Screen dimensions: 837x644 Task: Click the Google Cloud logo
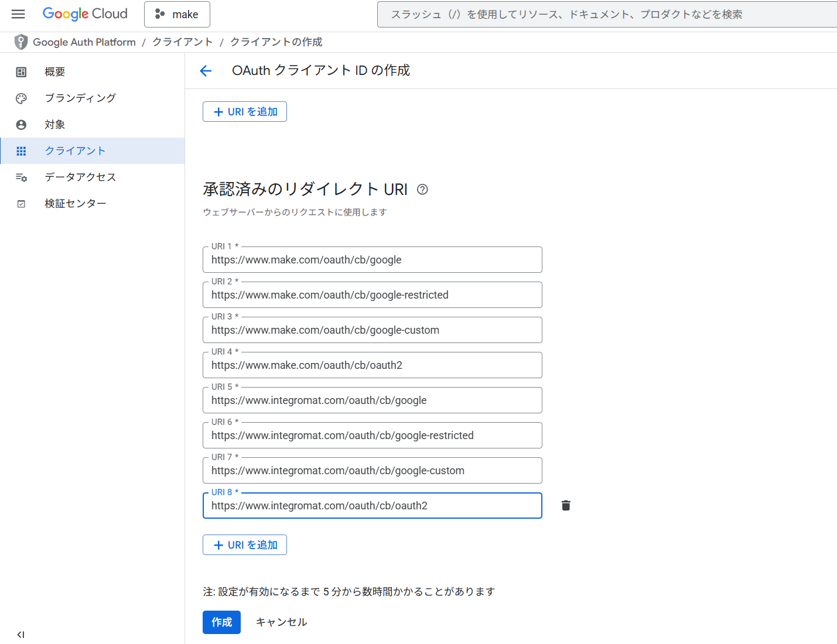[x=85, y=14]
